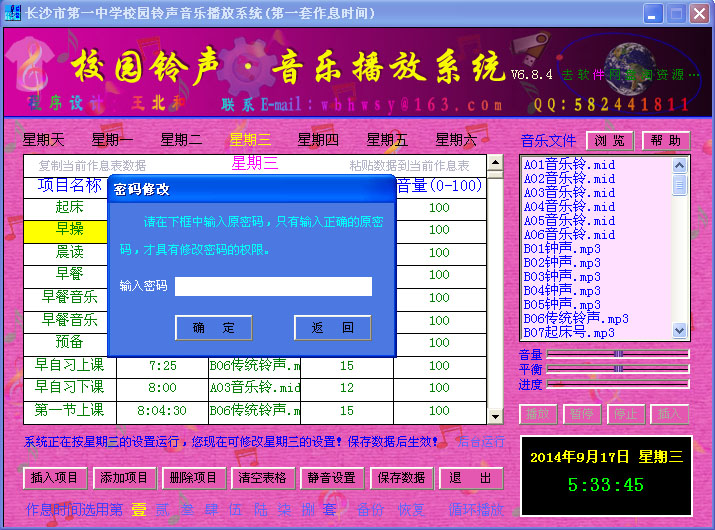This screenshot has width=715, height=530.
Task: Click the 平衡 balance slider
Action: [x=618, y=369]
